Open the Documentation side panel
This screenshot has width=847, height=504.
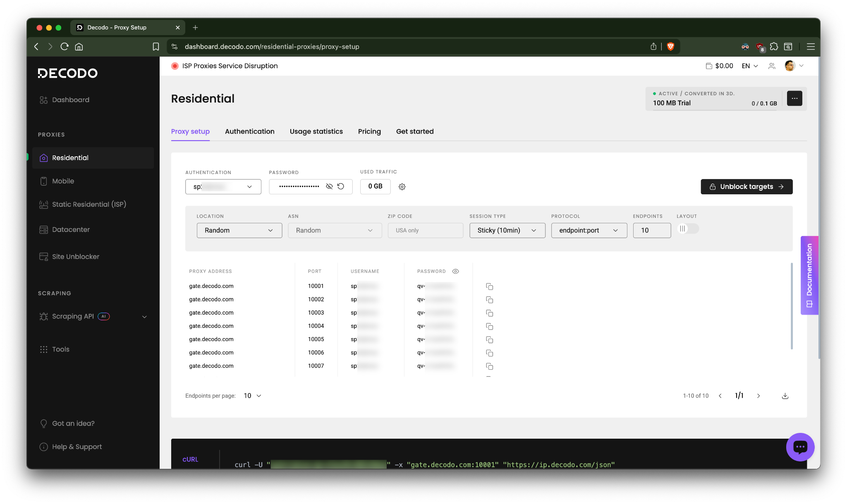(x=809, y=275)
